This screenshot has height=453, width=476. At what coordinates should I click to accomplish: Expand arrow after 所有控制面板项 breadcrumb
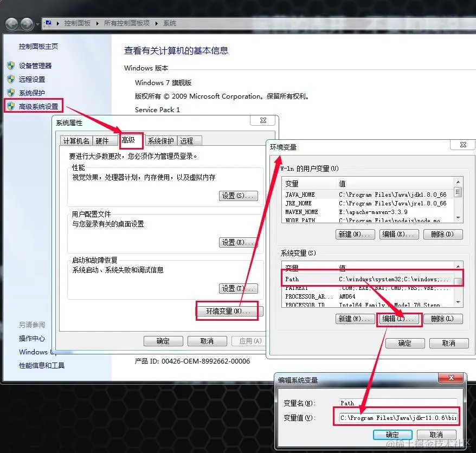157,23
